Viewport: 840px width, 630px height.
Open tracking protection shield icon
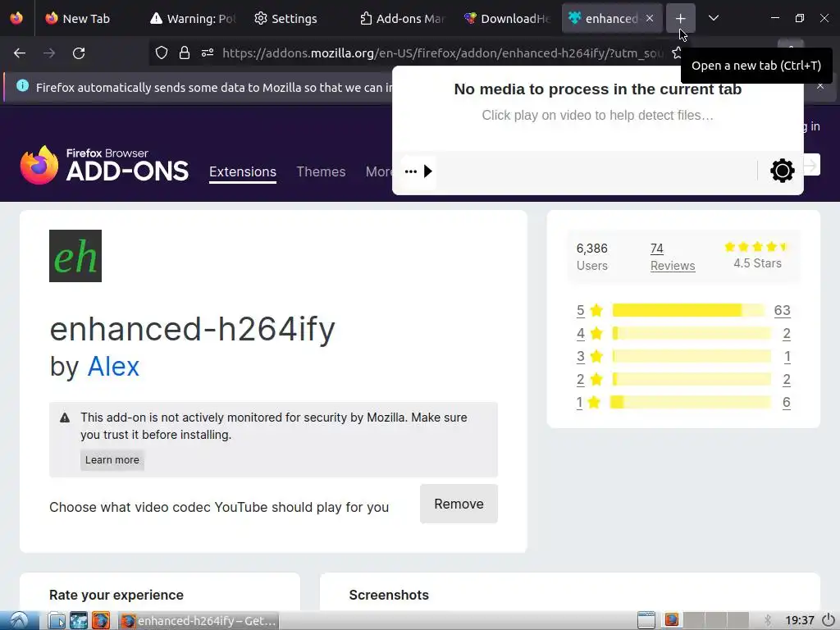(x=162, y=52)
